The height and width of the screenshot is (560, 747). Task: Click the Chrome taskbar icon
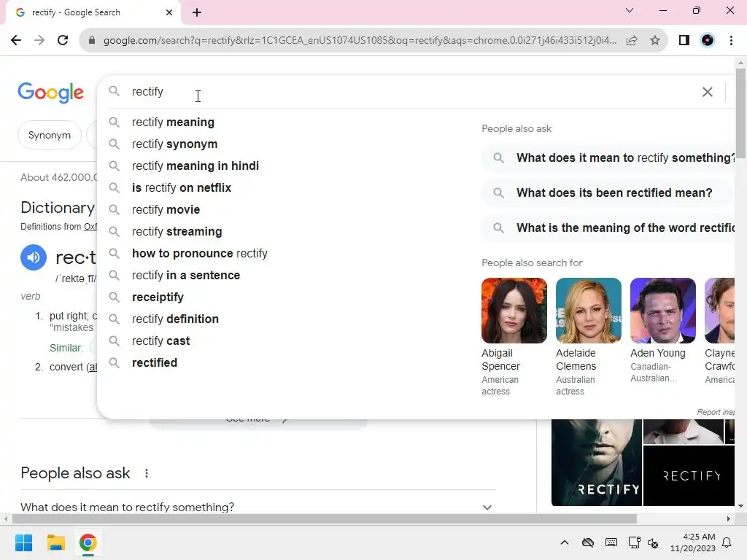pyautogui.click(x=88, y=542)
